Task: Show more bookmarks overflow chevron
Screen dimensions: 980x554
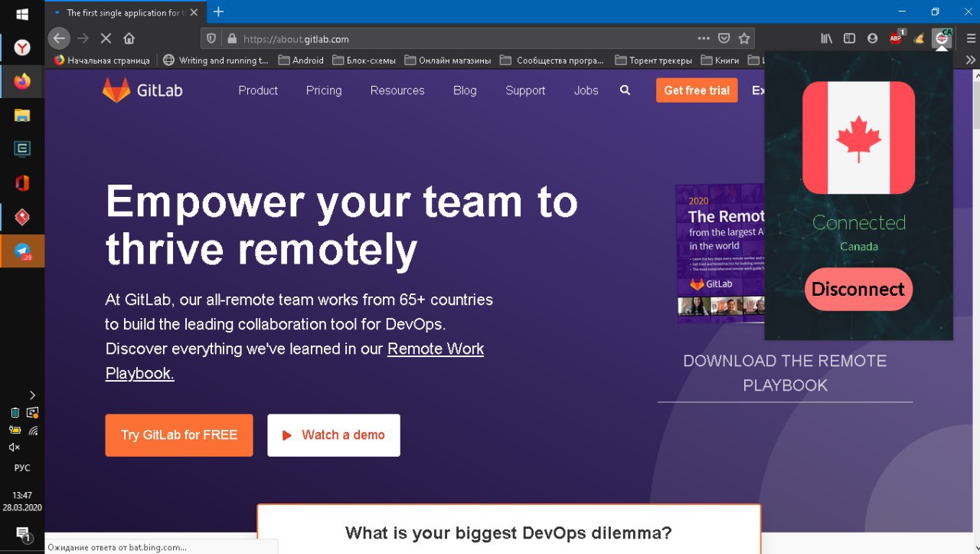Action: coord(971,60)
